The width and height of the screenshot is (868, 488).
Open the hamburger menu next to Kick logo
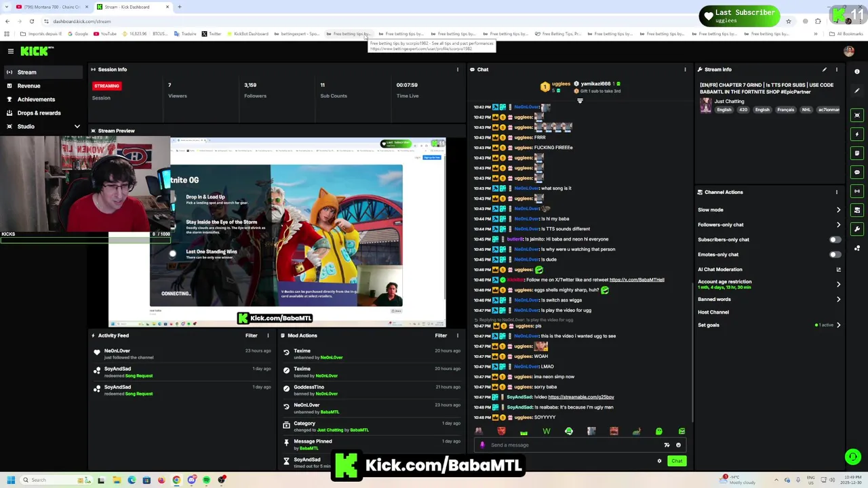[10, 51]
